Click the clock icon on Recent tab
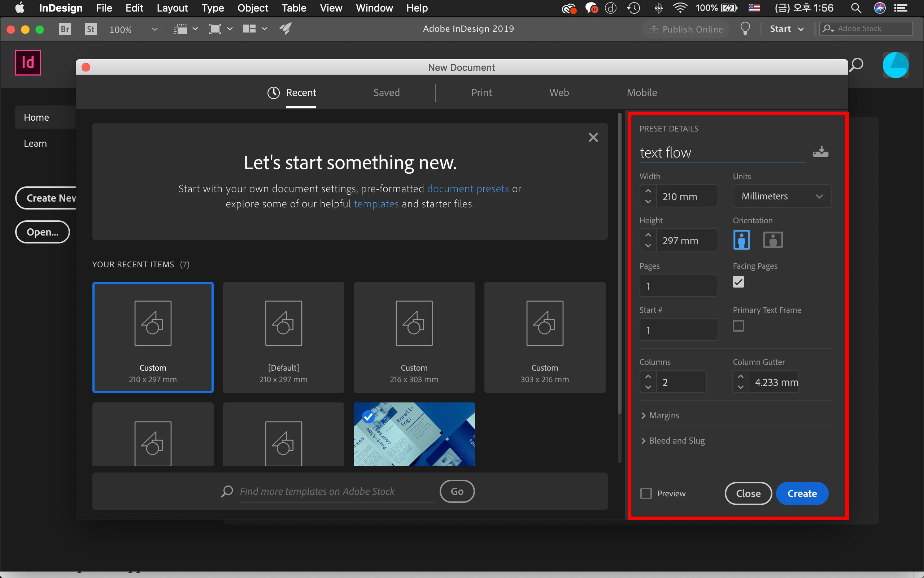This screenshot has height=578, width=924. pyautogui.click(x=273, y=92)
